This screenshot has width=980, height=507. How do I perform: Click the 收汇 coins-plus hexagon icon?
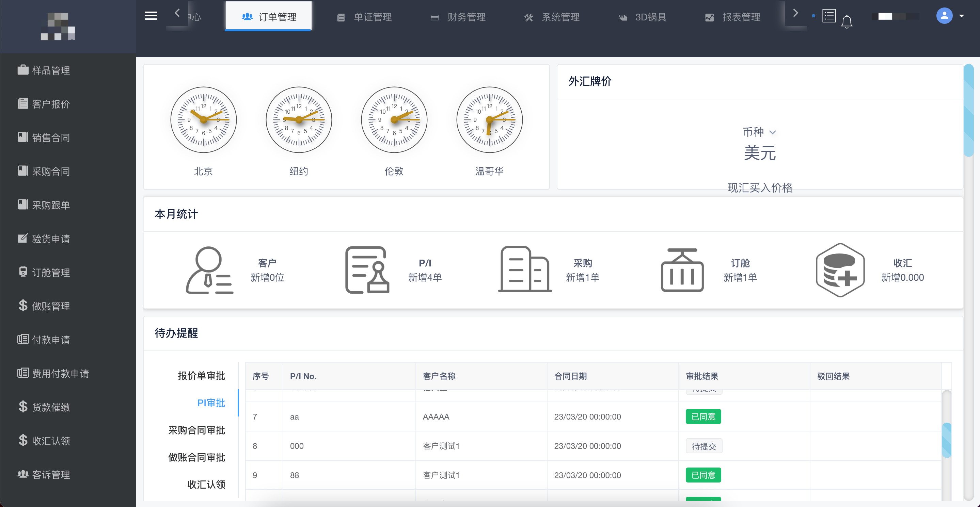coord(840,270)
